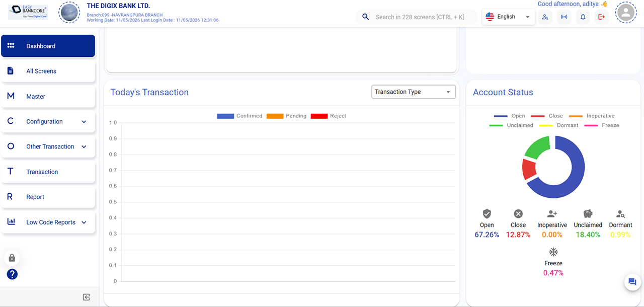
Task: Click the Unclaimed piggy bank icon
Action: (x=588, y=213)
